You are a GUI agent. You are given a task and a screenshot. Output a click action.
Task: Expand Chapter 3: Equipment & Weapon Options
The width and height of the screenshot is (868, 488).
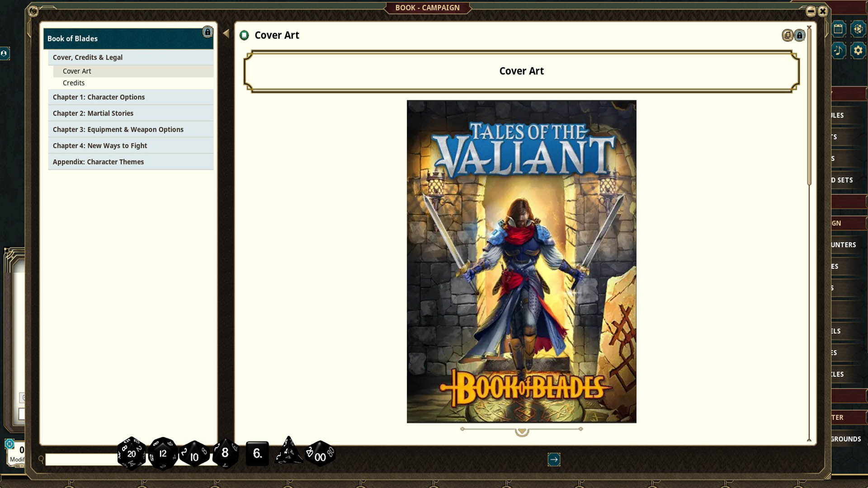(x=118, y=129)
